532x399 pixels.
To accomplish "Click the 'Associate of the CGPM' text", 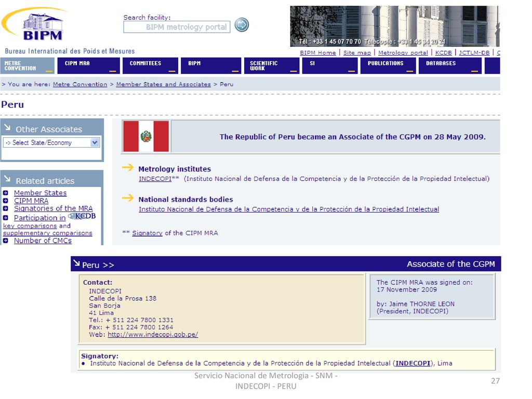I will click(451, 264).
